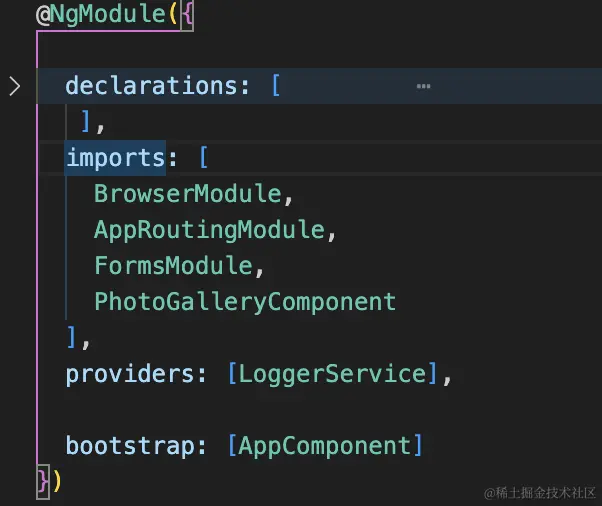Click opening curly brace after @NgModule(
Image resolution: width=602 pixels, height=506 pixels.
pyautogui.click(x=187, y=15)
